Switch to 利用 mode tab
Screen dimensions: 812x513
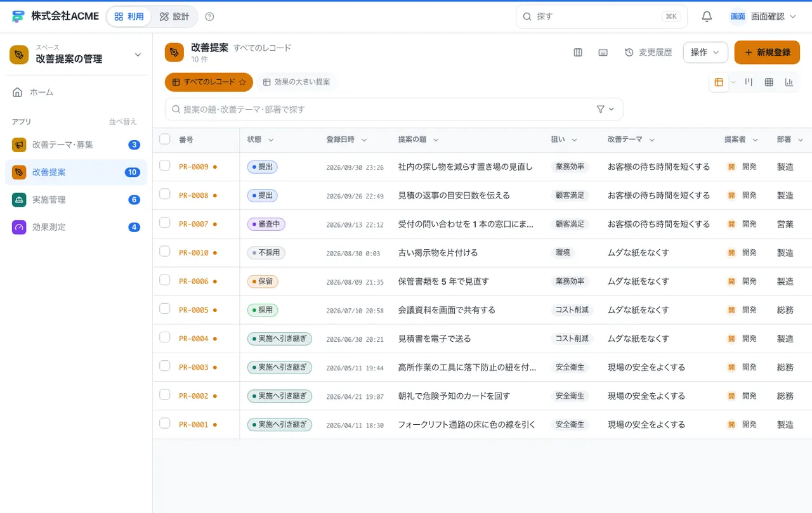(129, 16)
